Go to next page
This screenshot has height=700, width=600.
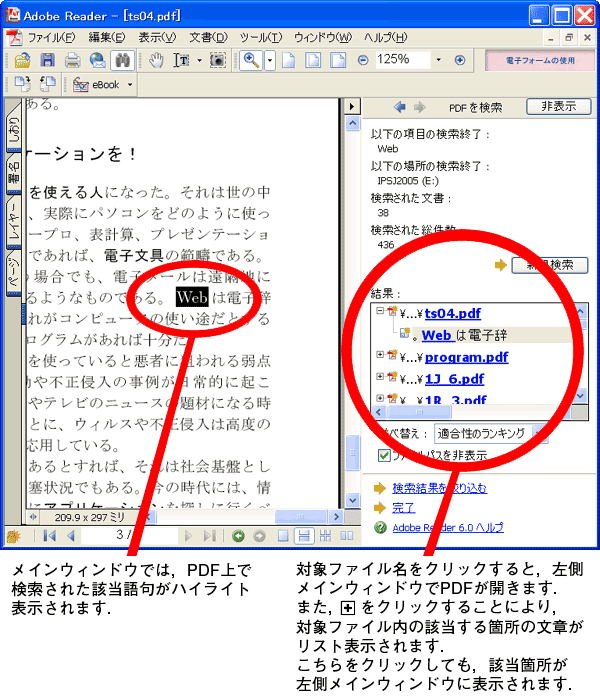click(188, 535)
